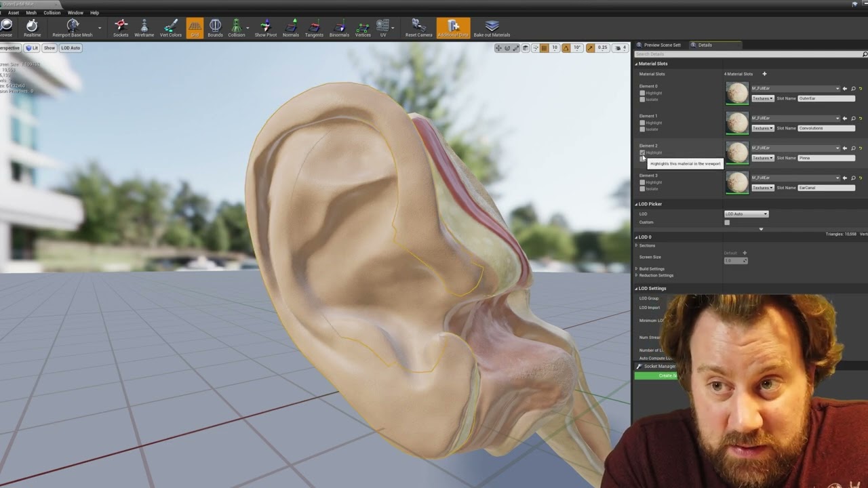Open Textures dropdown for Element 1
Image resolution: width=868 pixels, height=488 pixels.
(762, 128)
